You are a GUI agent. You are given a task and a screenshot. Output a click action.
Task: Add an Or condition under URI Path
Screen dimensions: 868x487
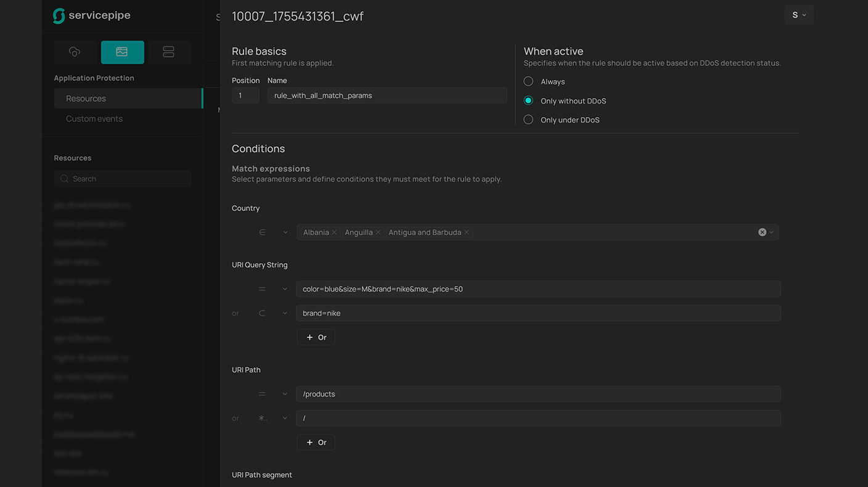(316, 443)
